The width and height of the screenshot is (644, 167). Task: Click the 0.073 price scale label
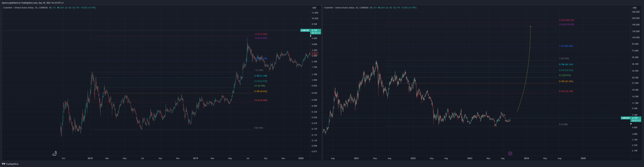click(314, 152)
